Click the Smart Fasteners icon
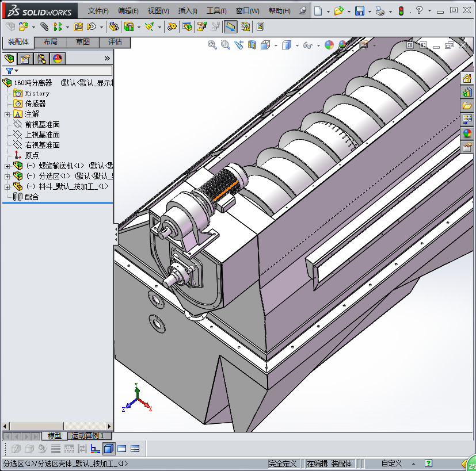The image size is (476, 471). [x=78, y=26]
